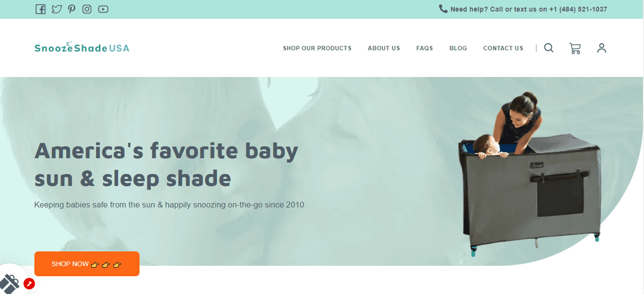644x294 pixels.
Task: Click the phone handset icon
Action: click(x=443, y=8)
